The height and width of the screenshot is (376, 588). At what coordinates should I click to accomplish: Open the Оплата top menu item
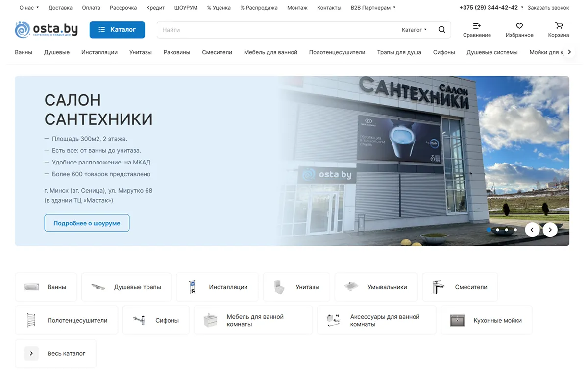pos(91,8)
